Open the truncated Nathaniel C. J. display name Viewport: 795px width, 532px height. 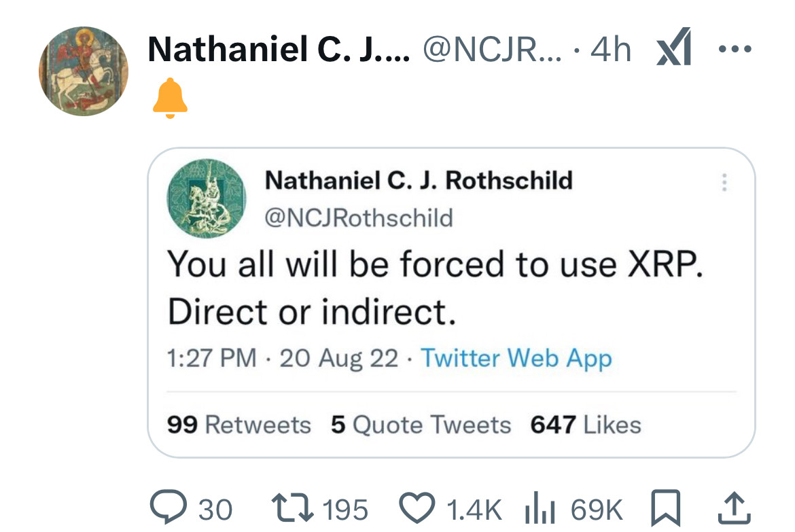tap(279, 48)
